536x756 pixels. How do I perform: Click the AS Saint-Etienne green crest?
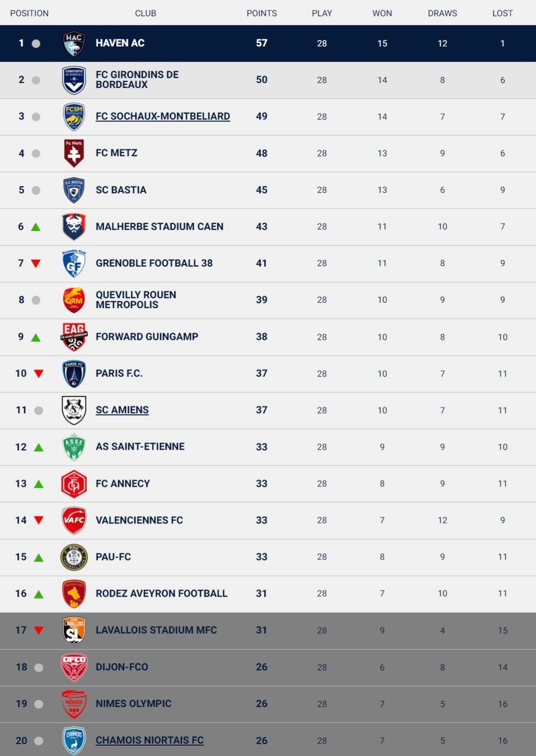click(x=74, y=447)
